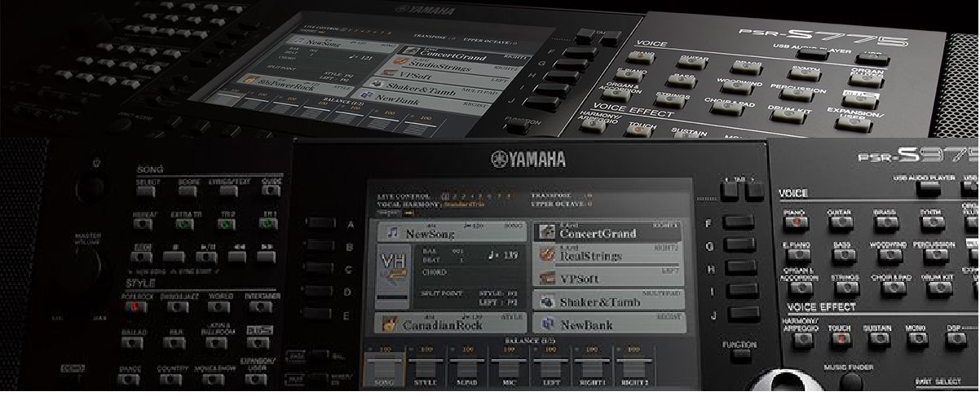This screenshot has height=396, width=980.
Task: Select VPSoft left voice on the S975 display
Action: (608, 277)
